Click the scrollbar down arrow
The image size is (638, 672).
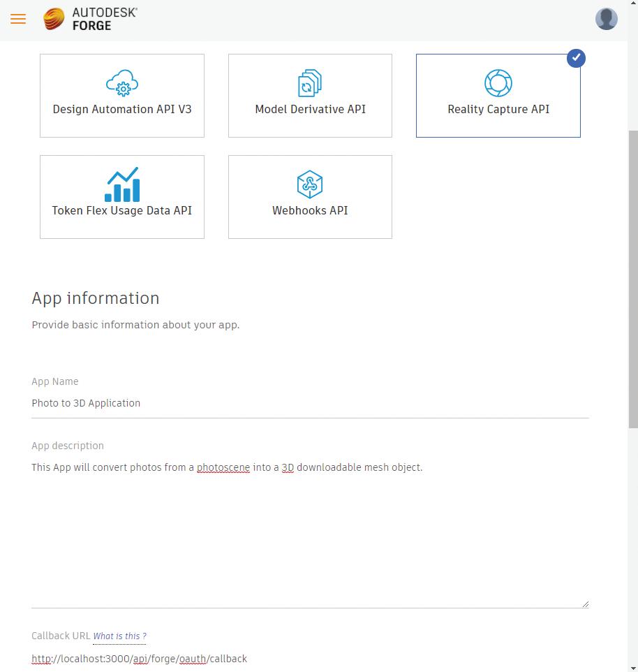pos(633,668)
